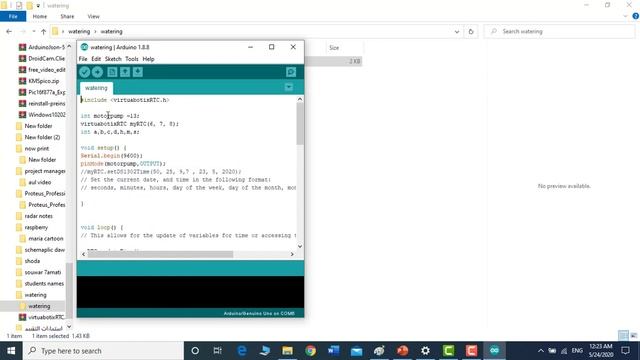Open the tab dropdown arrow in Arduino

289,87
